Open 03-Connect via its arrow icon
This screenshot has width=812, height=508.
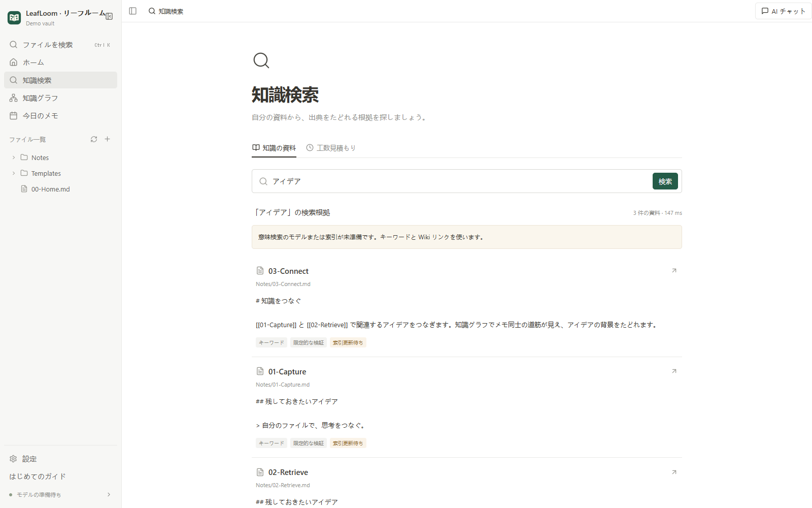pos(674,271)
